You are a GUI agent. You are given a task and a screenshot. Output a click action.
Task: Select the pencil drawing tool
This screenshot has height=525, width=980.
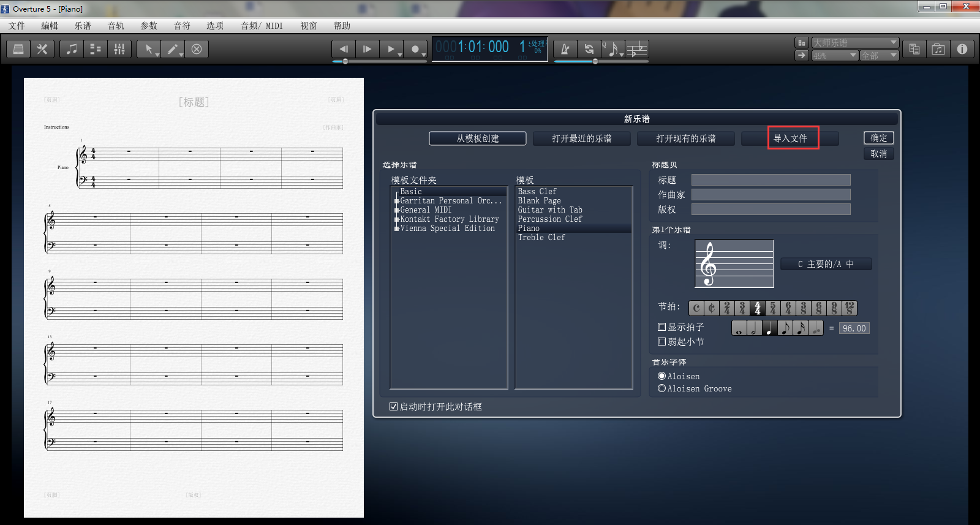coord(173,49)
